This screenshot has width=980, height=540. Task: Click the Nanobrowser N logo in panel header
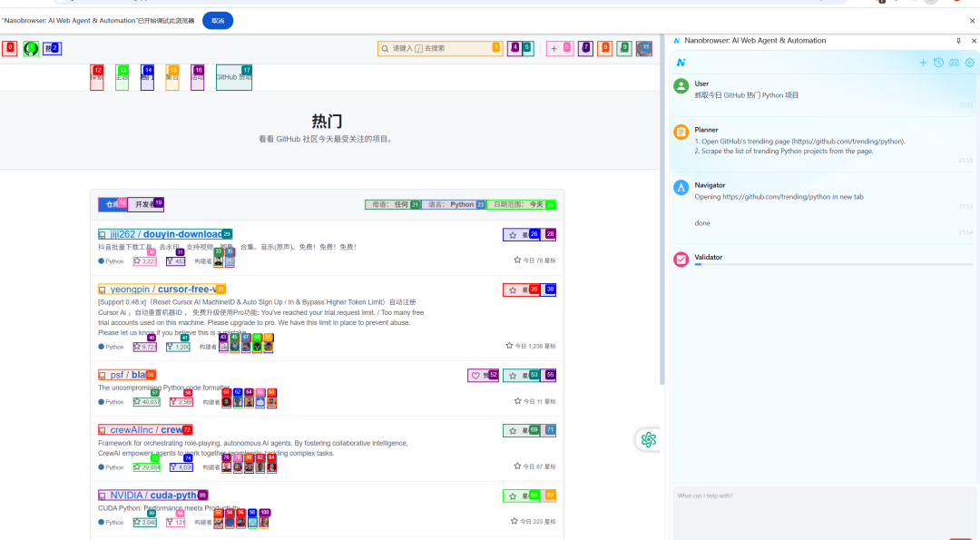tap(681, 63)
